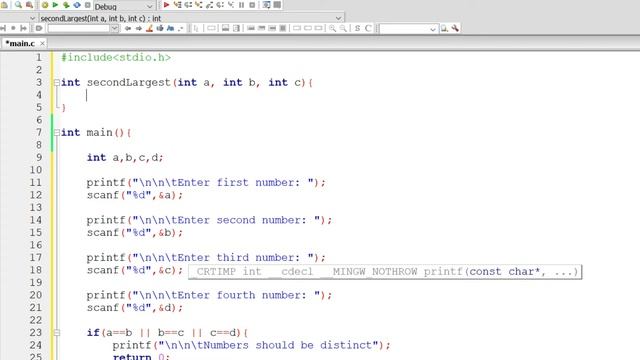Click the Various info debug icon
The width and height of the screenshot is (640, 360).
pyautogui.click(x=277, y=5)
